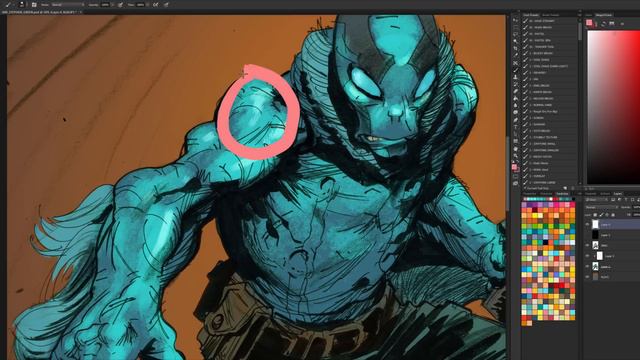The width and height of the screenshot is (640, 360).
Task: Select the Clone Stamp tool
Action: [516, 77]
